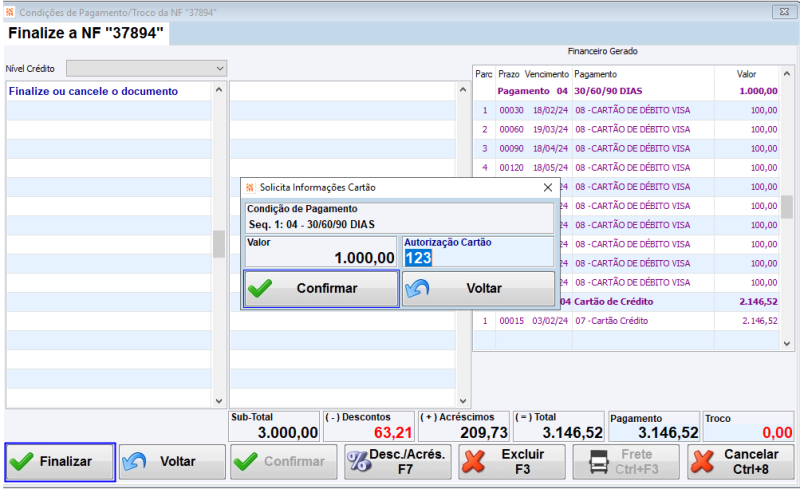Click the left list's scrollbar thumb
The width and height of the screenshot is (800, 489).
(x=219, y=244)
